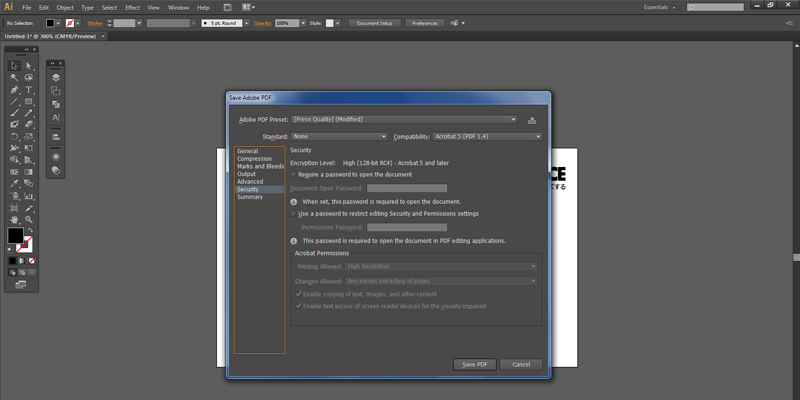
Task: Click the Change Screen Mode icon
Action: [x=21, y=285]
